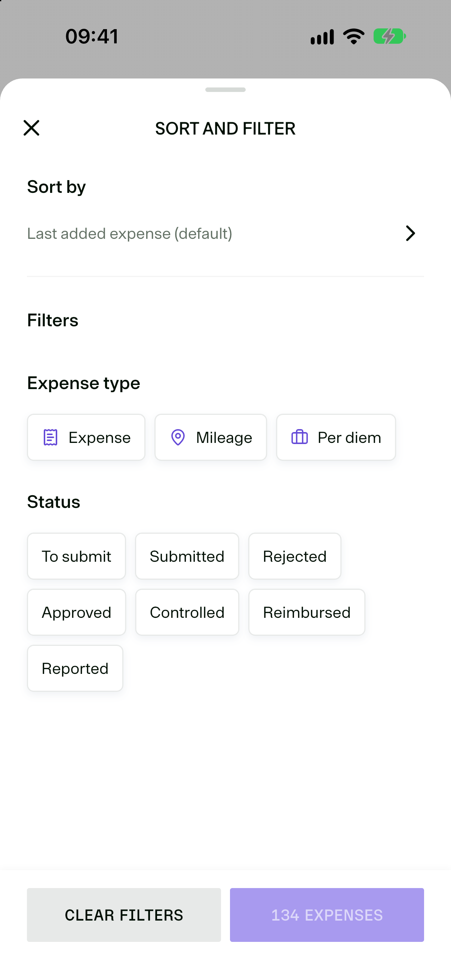Open sort options via the chevron arrow

point(410,233)
